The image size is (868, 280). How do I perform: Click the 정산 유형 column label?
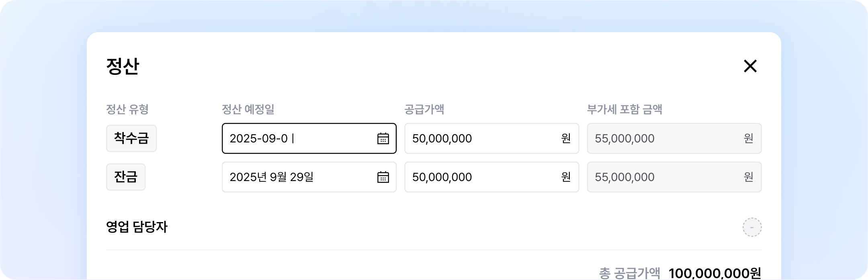point(127,109)
